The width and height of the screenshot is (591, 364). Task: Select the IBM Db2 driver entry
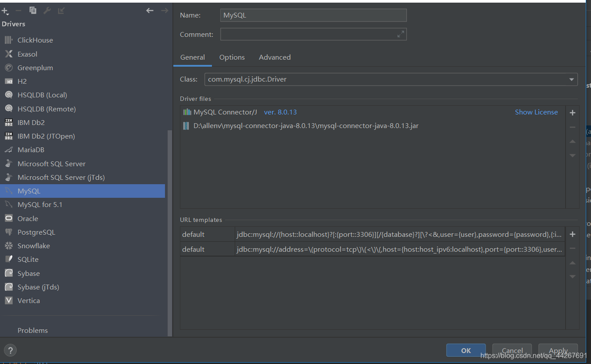pyautogui.click(x=82, y=122)
